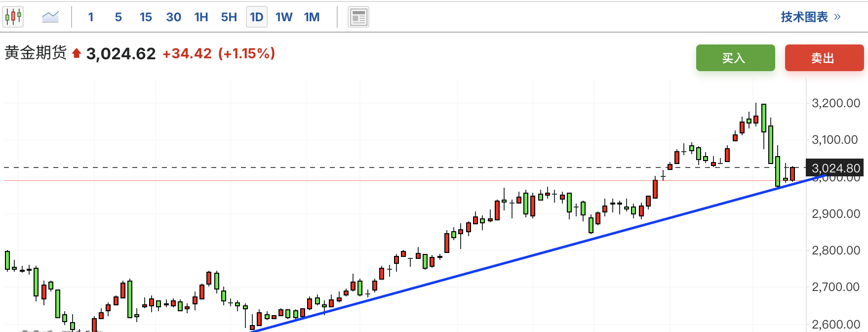Click the 黄金期货 title
This screenshot has height=332, width=868.
click(36, 53)
